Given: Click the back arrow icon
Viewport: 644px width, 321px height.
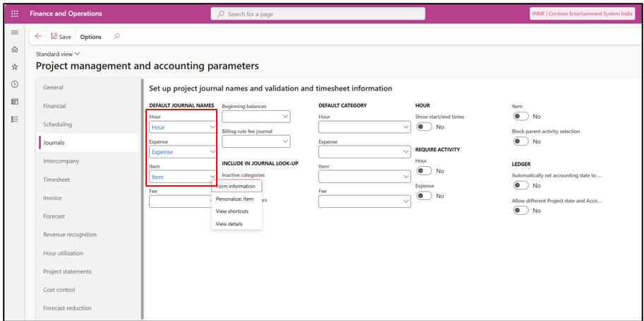Looking at the screenshot, I should click(x=38, y=37).
